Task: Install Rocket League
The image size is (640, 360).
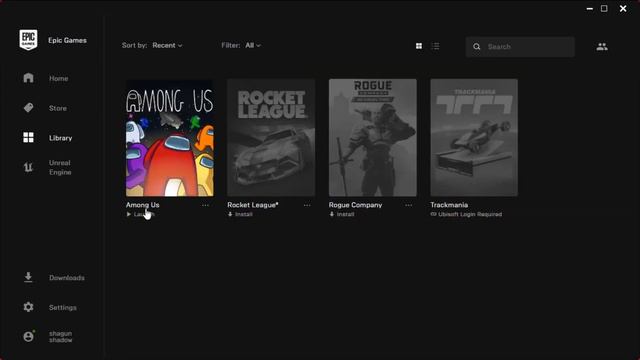Action: 240,214
